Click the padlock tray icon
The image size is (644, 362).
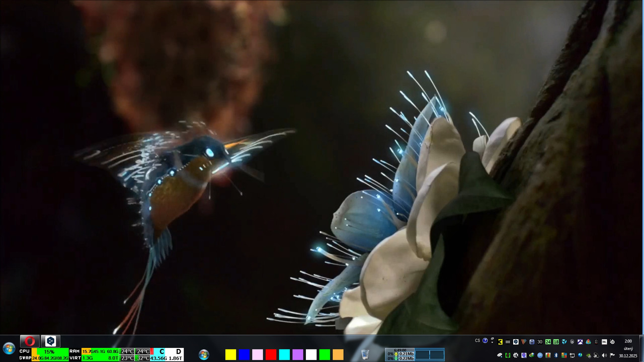[532, 342]
